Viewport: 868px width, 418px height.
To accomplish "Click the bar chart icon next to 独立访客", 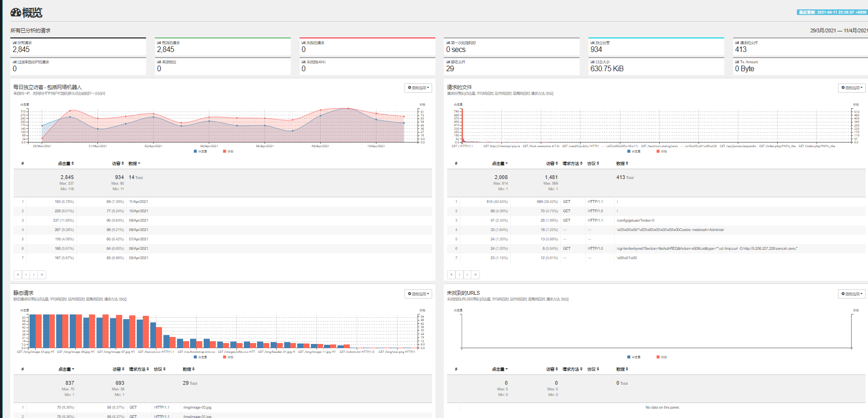I will pyautogui.click(x=592, y=43).
